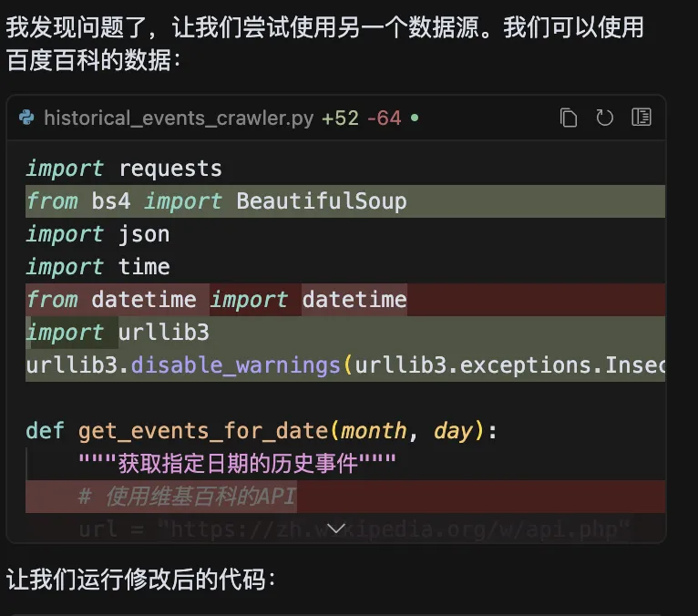Click the docstring line under the function

[x=237, y=464]
